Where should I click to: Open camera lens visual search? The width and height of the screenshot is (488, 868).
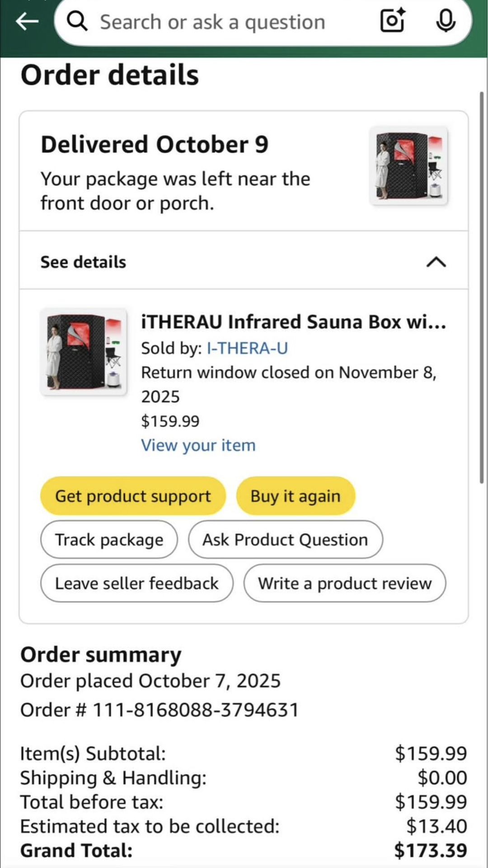392,21
